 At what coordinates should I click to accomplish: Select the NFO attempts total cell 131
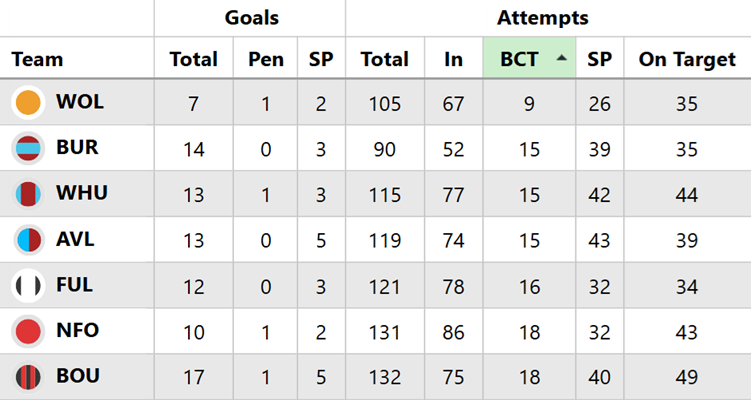pyautogui.click(x=384, y=332)
